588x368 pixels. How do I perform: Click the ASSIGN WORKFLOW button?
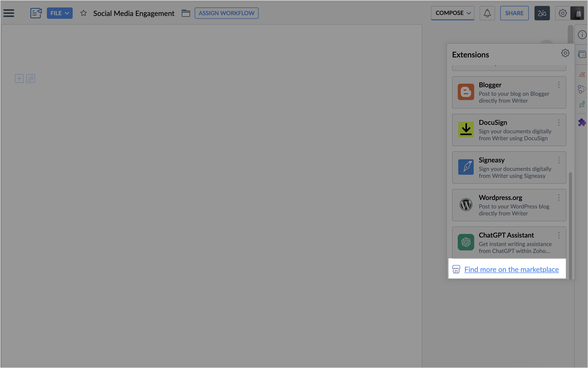pyautogui.click(x=227, y=13)
